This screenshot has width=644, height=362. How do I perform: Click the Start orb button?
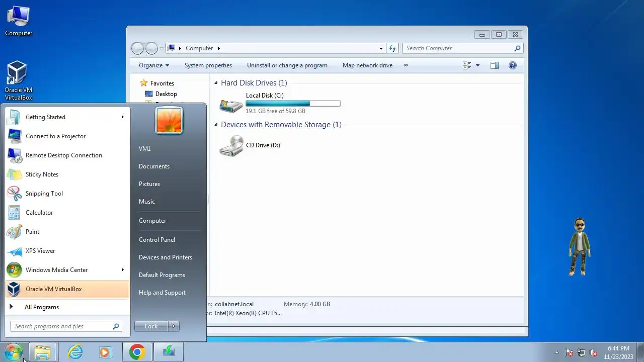click(x=13, y=352)
